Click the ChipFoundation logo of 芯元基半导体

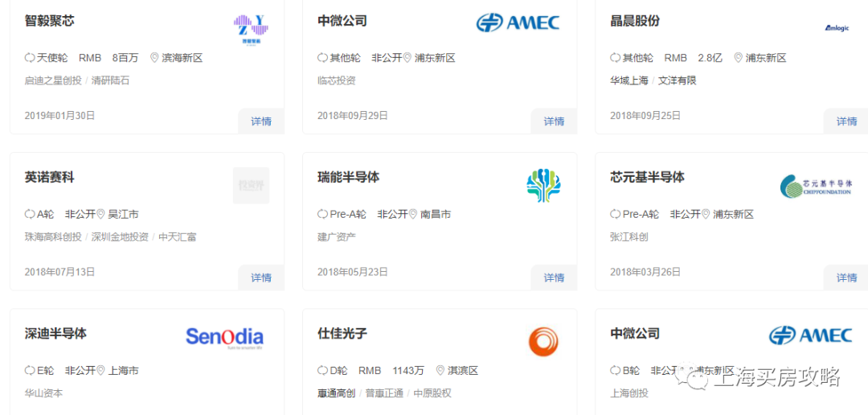pyautogui.click(x=816, y=186)
